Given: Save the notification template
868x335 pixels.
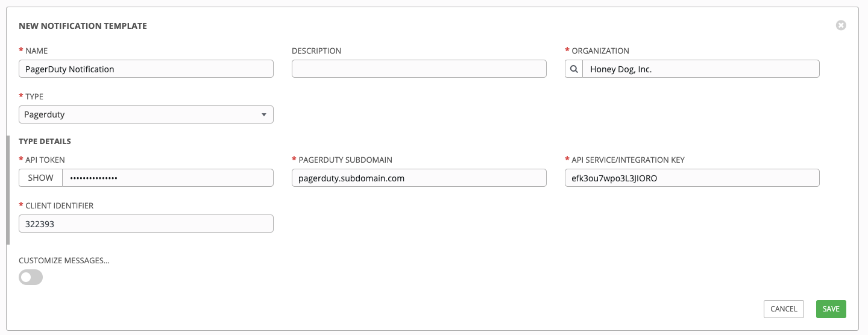Looking at the screenshot, I should 831,308.
